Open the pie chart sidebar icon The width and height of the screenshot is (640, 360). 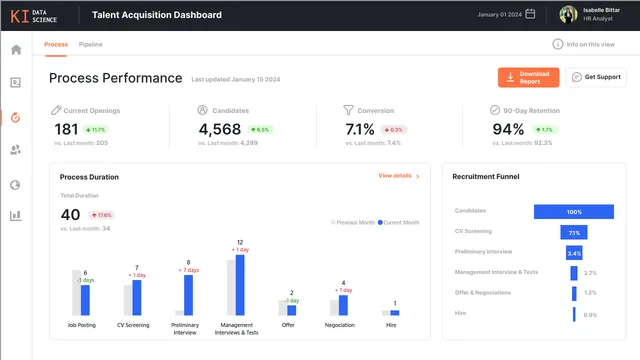tap(15, 185)
